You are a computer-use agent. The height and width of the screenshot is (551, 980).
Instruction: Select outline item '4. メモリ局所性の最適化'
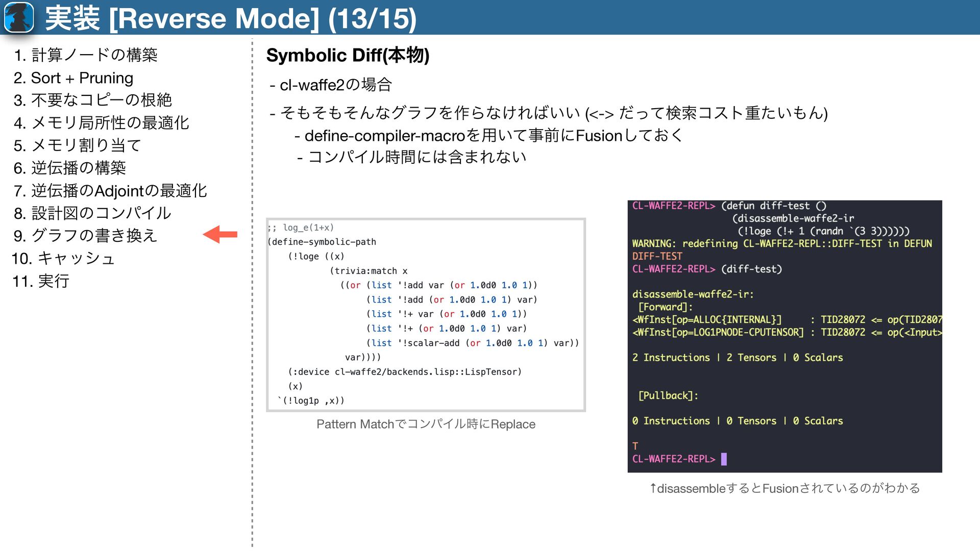pyautogui.click(x=101, y=123)
